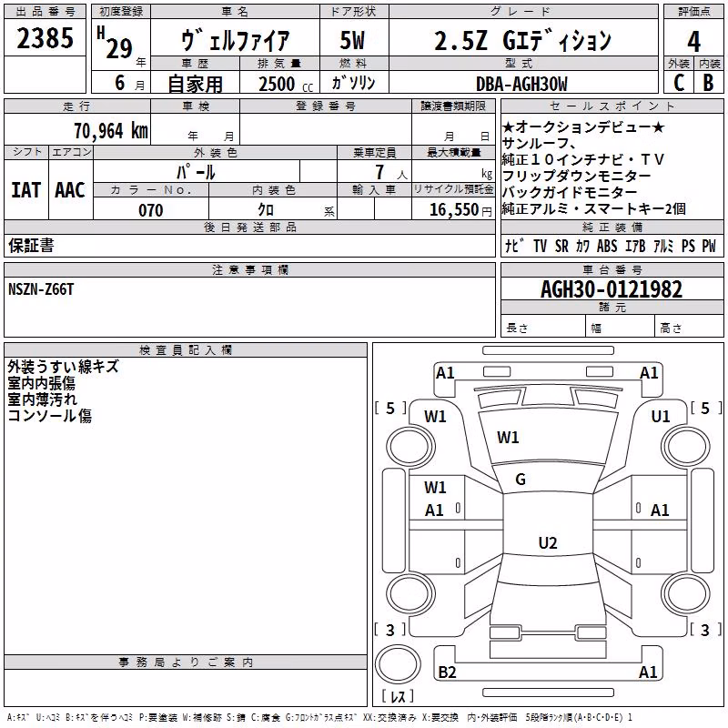Image resolution: width=728 pixels, height=728 pixels.
Task: Click the lot number 2385
Action: (45, 37)
